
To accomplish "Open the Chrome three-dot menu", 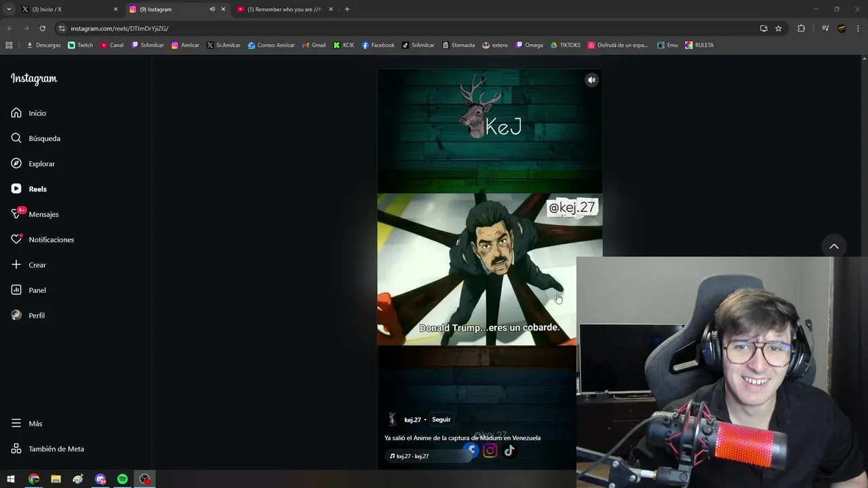I will (x=858, y=28).
